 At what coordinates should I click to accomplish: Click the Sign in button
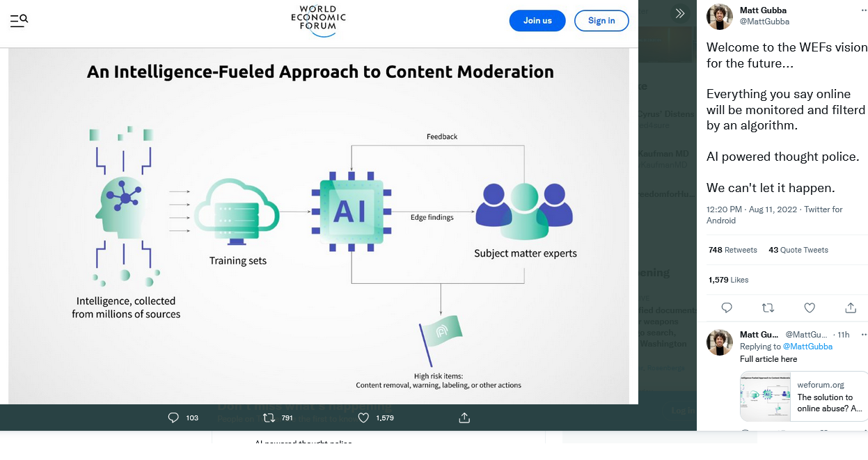pos(601,21)
